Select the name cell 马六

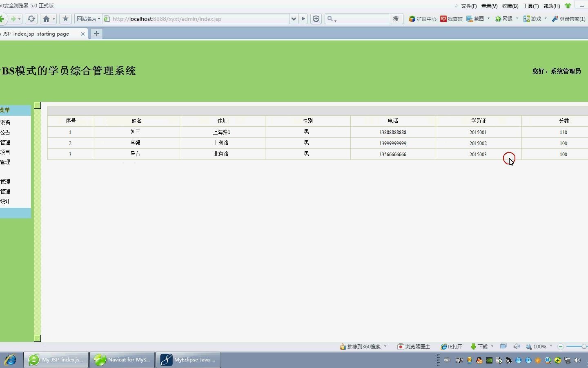pos(135,154)
